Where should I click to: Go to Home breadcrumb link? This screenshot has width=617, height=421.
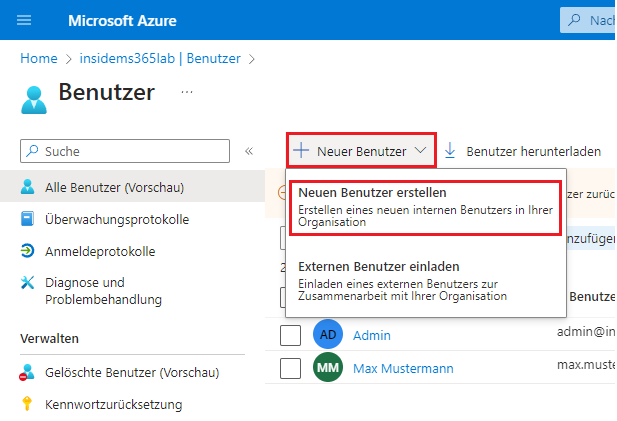pos(38,59)
